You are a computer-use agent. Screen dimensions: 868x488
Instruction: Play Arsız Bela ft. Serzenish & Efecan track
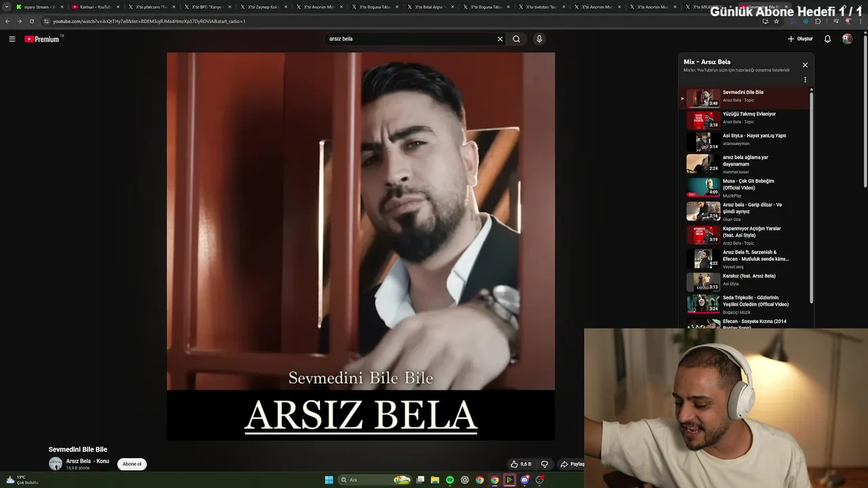(745, 259)
